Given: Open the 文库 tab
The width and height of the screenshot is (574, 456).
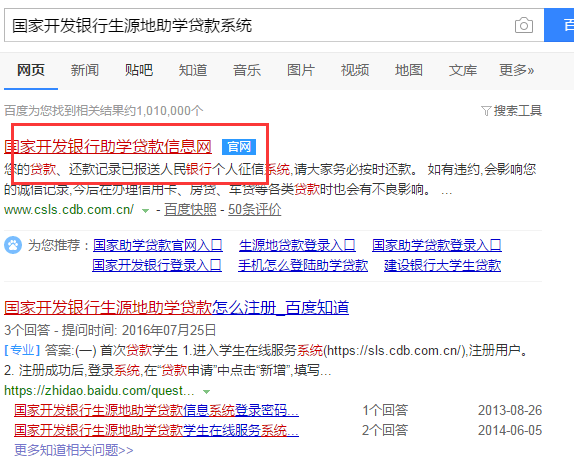Looking at the screenshot, I should (x=463, y=70).
